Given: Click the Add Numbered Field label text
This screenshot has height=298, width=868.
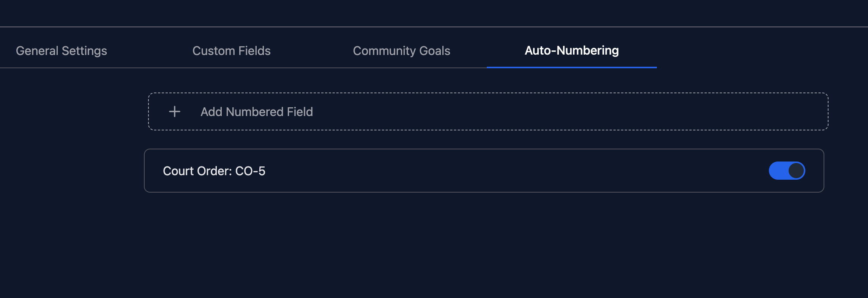Looking at the screenshot, I should tap(257, 112).
